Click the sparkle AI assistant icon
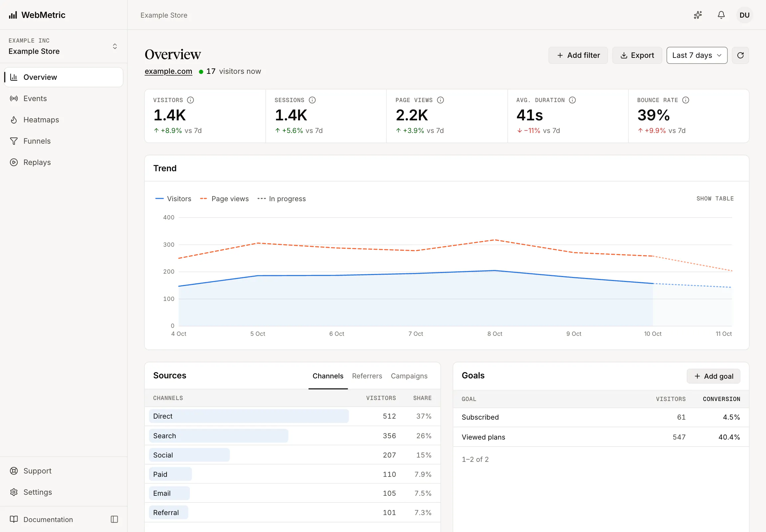Viewport: 766px width, 532px height. point(698,15)
